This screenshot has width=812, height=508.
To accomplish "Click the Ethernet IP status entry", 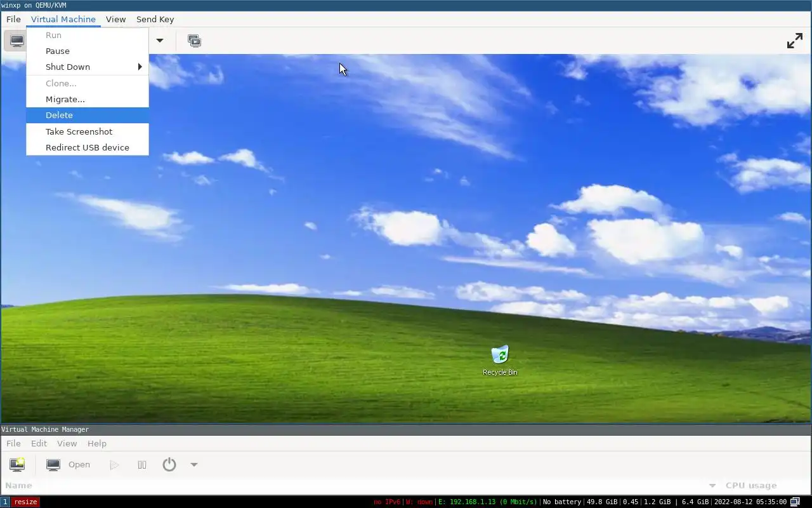I will coord(487,502).
